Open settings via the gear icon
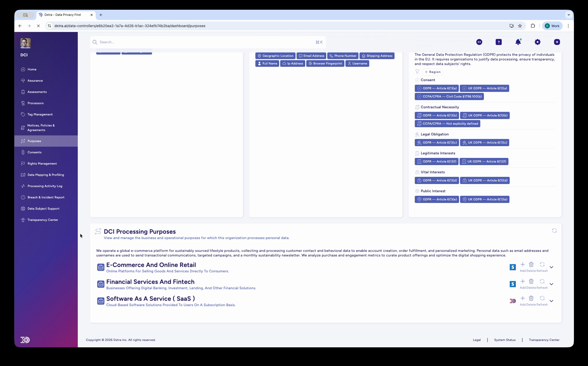 click(537, 42)
